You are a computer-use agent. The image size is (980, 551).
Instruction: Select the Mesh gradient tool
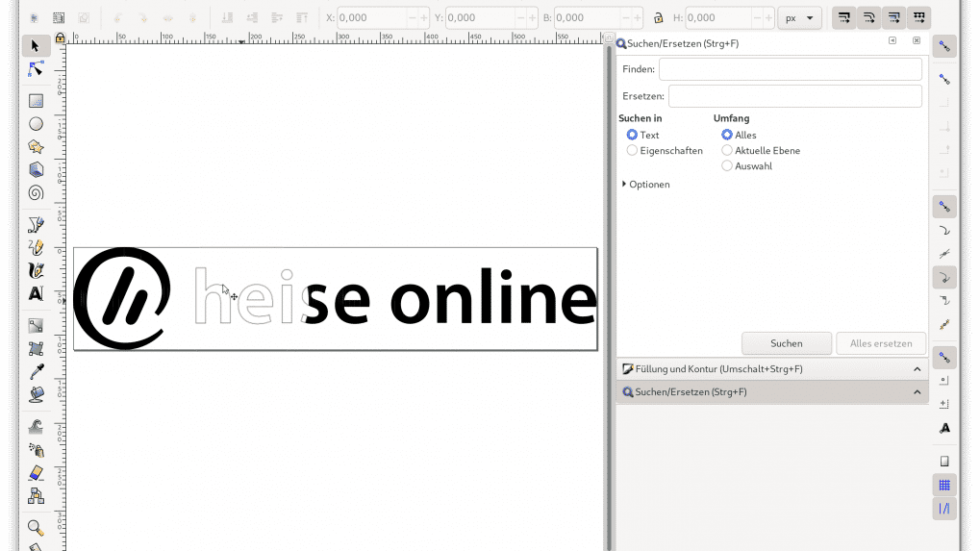36,349
